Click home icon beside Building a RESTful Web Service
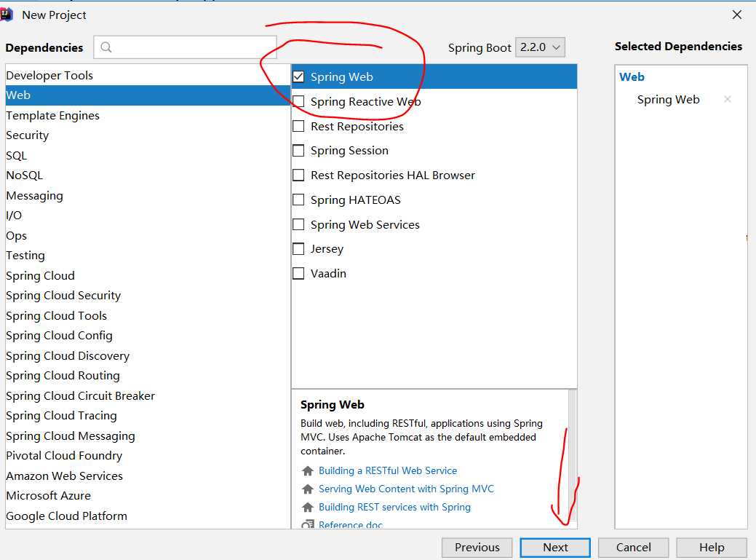Viewport: 756px width, 560px height. coord(307,470)
